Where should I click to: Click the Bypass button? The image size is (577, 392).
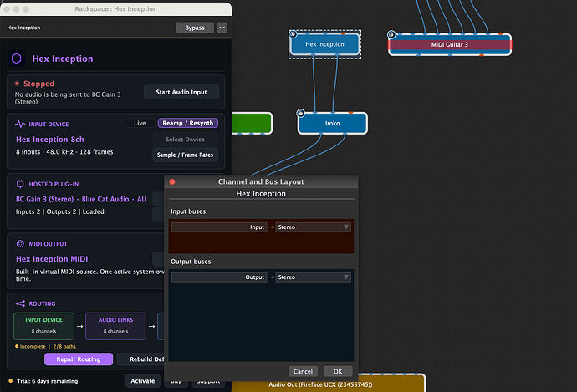195,28
